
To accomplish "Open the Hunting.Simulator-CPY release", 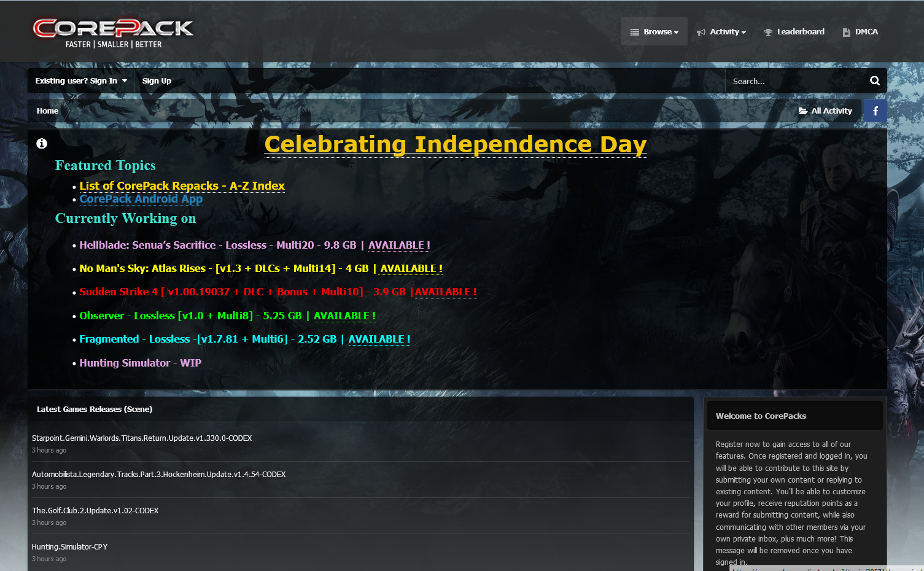I will tap(69, 547).
